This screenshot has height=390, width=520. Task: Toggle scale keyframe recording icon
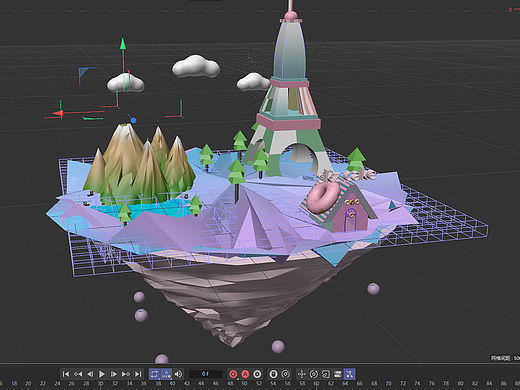pyautogui.click(x=326, y=374)
